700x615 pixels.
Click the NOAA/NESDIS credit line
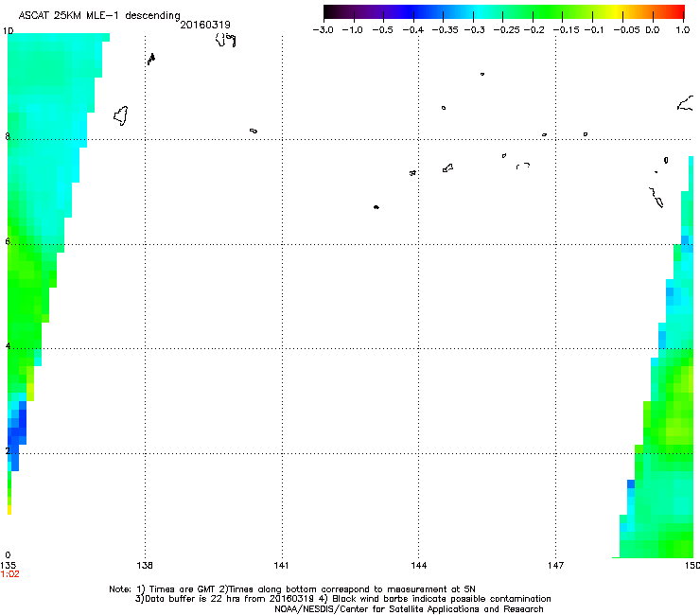pyautogui.click(x=409, y=609)
